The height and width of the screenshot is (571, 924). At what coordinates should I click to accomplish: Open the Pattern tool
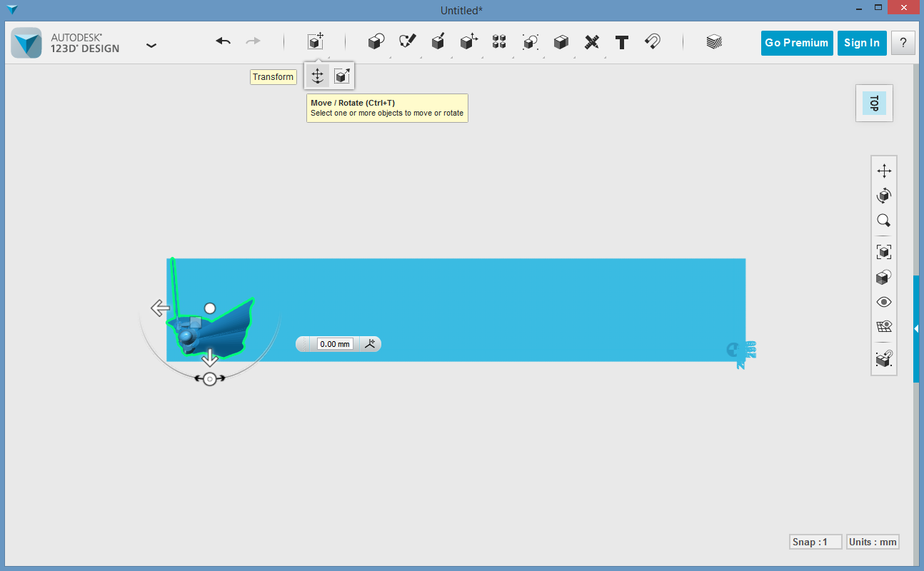coord(499,42)
